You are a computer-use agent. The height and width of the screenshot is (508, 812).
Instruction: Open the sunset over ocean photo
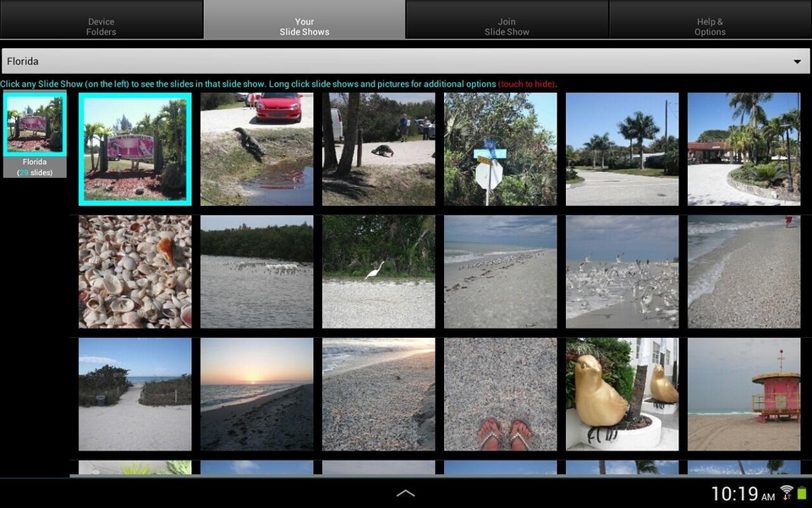[x=257, y=394]
